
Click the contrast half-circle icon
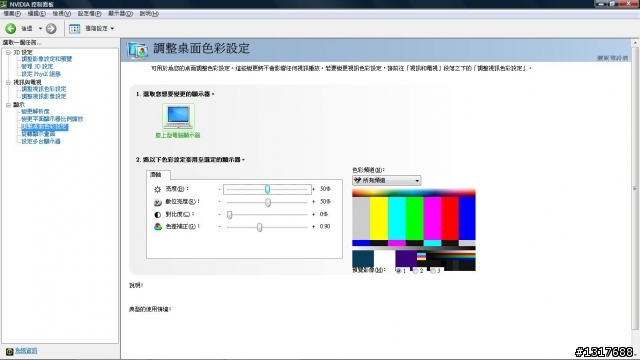pos(158,215)
